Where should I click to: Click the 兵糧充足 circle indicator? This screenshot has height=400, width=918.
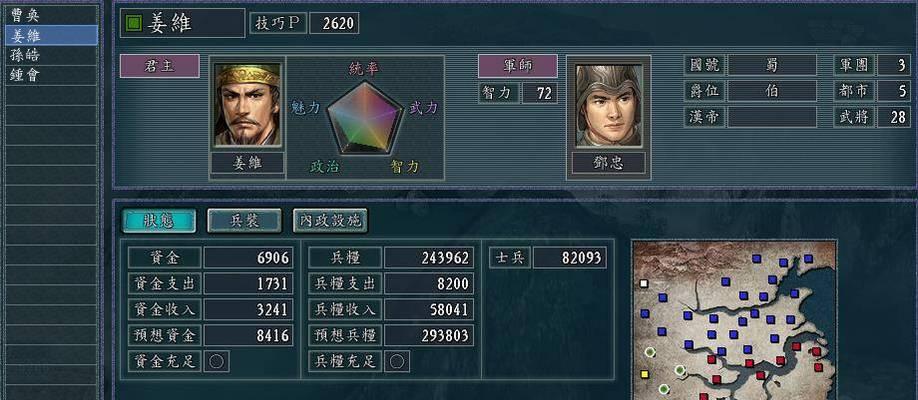tap(396, 361)
